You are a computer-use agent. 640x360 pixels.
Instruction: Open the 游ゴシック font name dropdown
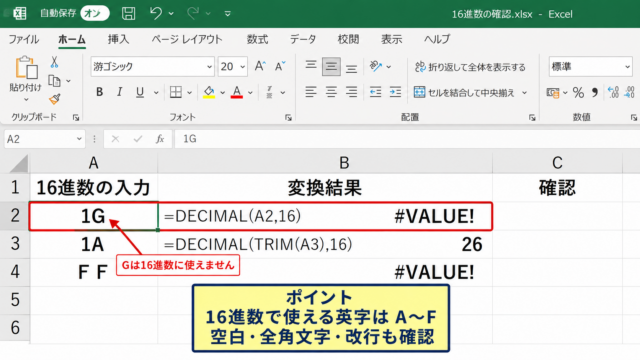[x=209, y=67]
